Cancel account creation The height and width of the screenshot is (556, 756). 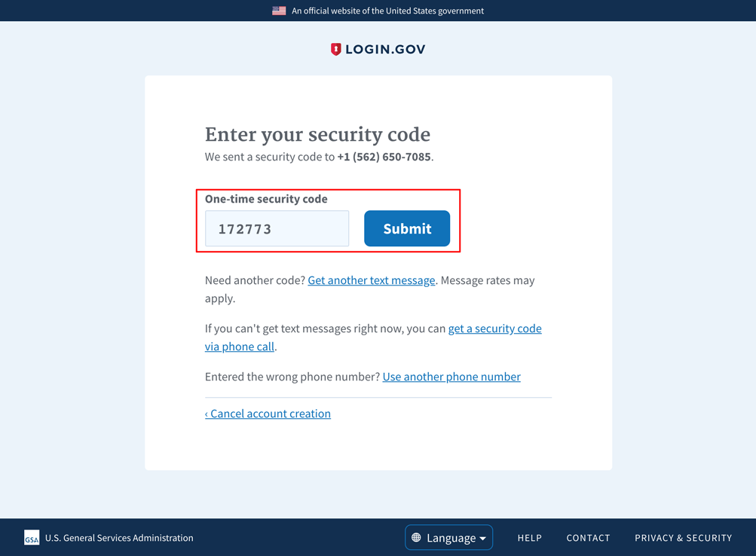coord(268,414)
